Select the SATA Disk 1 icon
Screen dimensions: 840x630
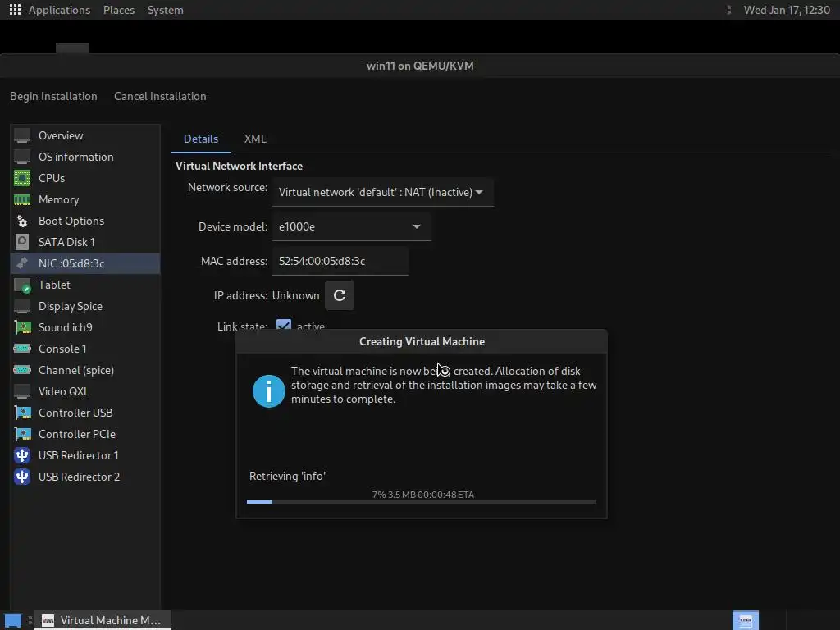point(22,242)
